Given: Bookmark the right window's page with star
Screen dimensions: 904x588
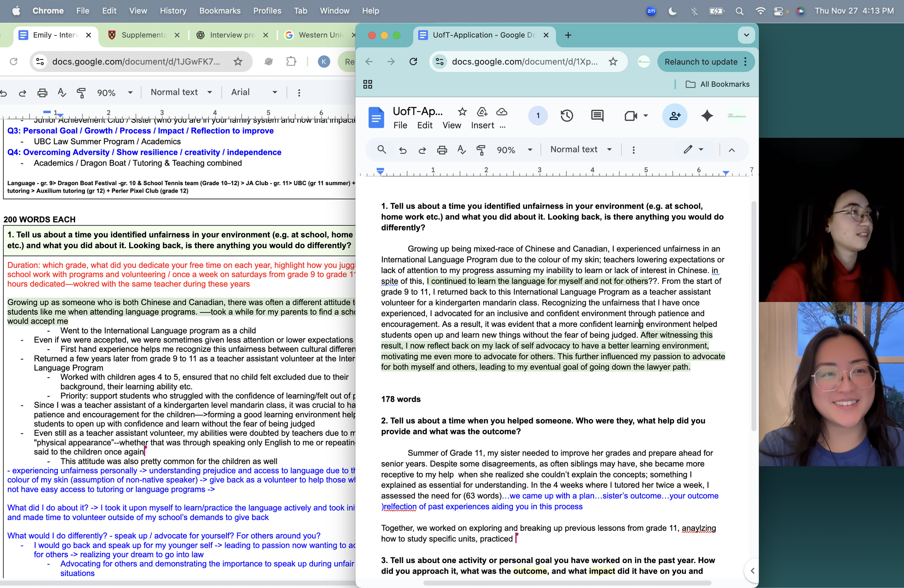Looking at the screenshot, I should (x=613, y=61).
